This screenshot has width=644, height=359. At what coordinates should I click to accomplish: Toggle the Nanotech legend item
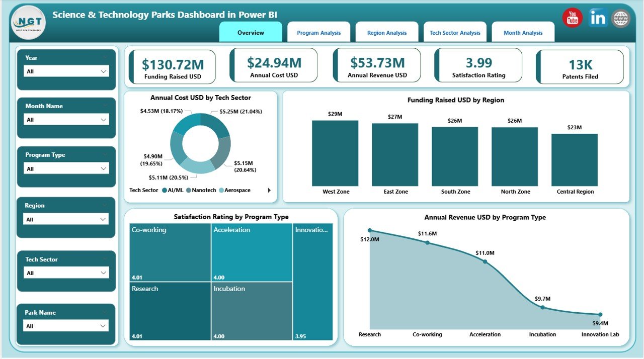(x=203, y=190)
